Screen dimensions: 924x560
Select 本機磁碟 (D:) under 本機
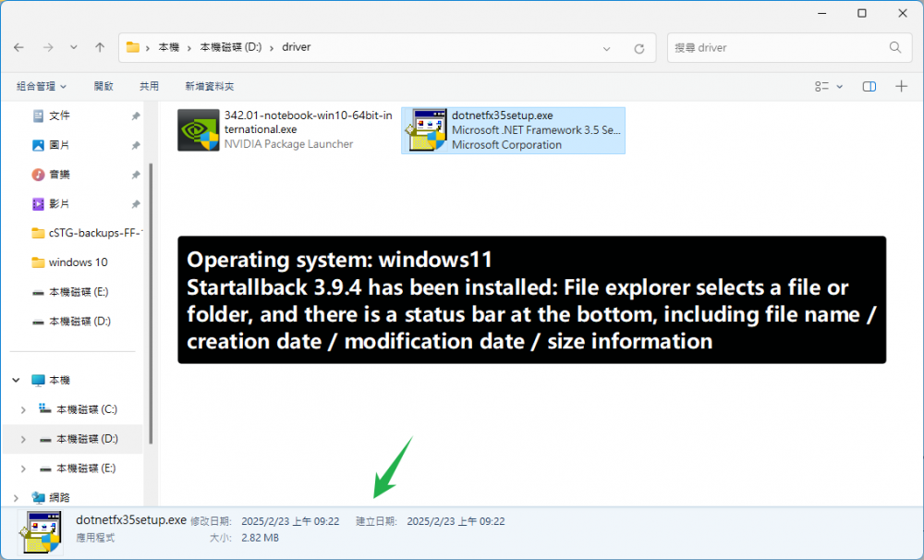coord(87,439)
